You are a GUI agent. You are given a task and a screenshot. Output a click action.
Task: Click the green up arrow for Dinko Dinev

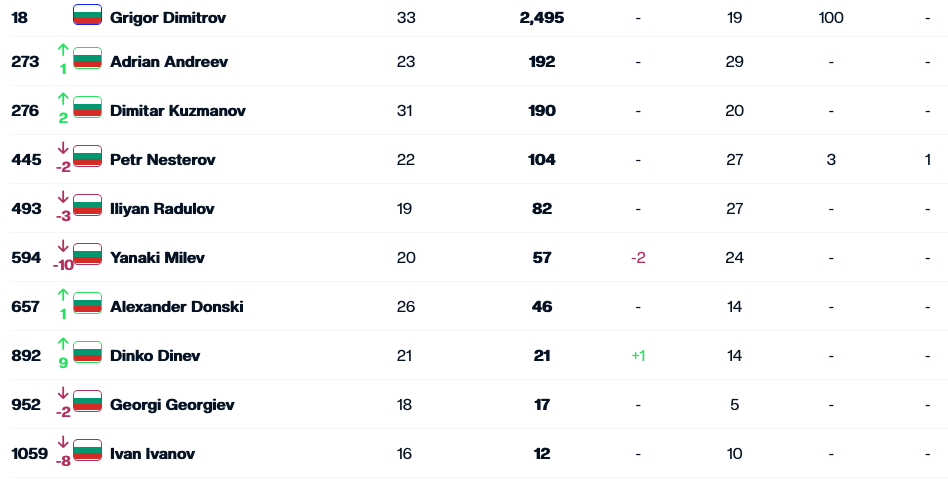point(63,344)
